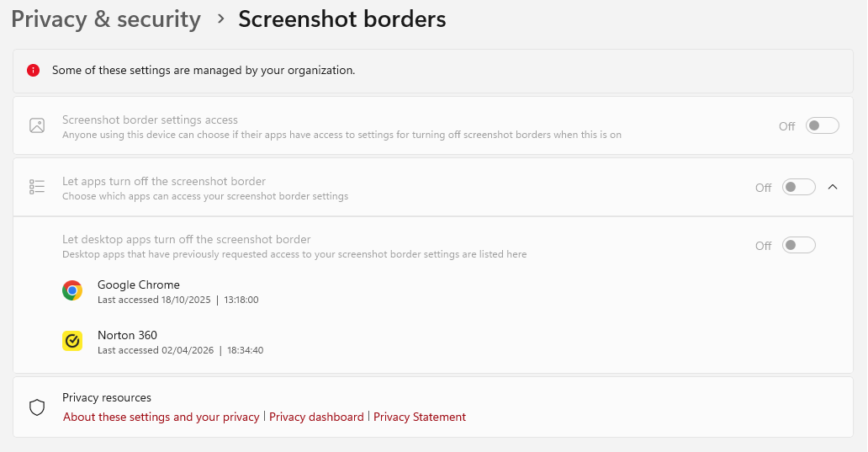Click the Screenshot borders page title

pos(342,19)
